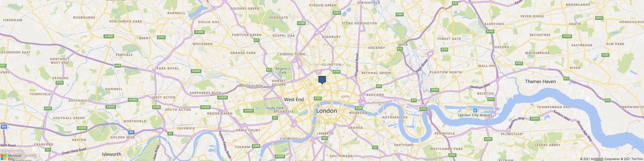Click the Camden Town label
This screenshot has width=644, height=161.
pos(291,54)
